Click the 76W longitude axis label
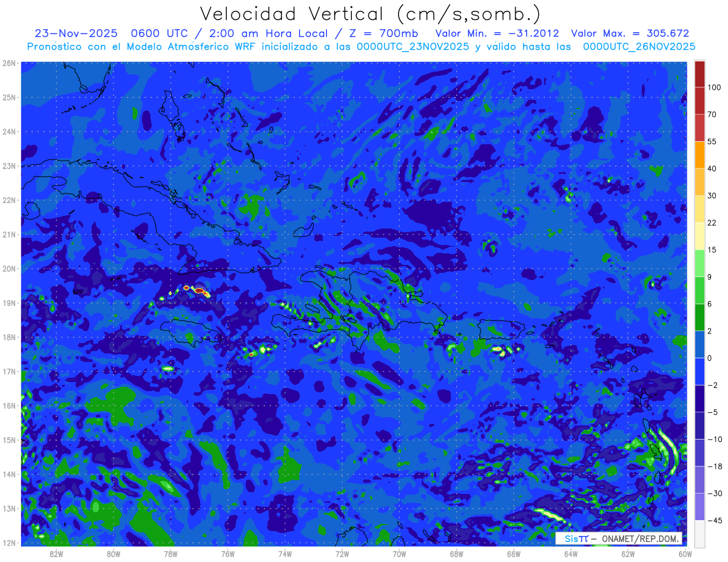The height and width of the screenshot is (562, 728). click(x=227, y=554)
